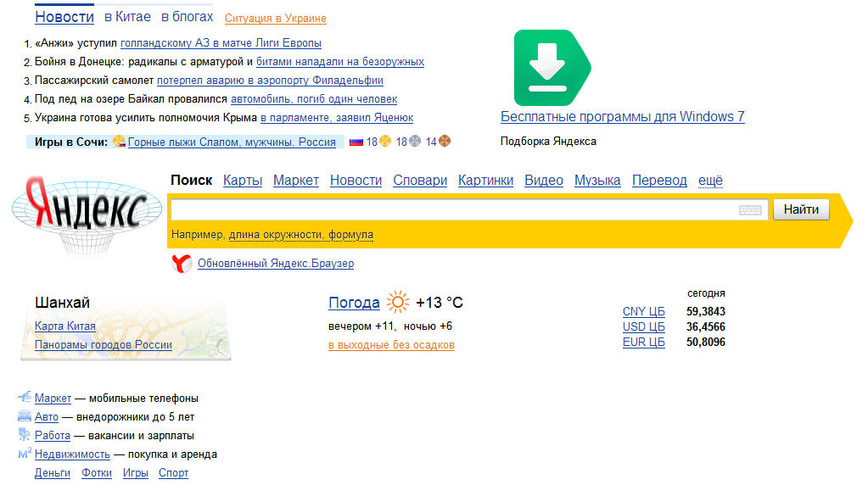Open the Работа vacancies link
The width and height of the screenshot is (868, 485).
[52, 436]
